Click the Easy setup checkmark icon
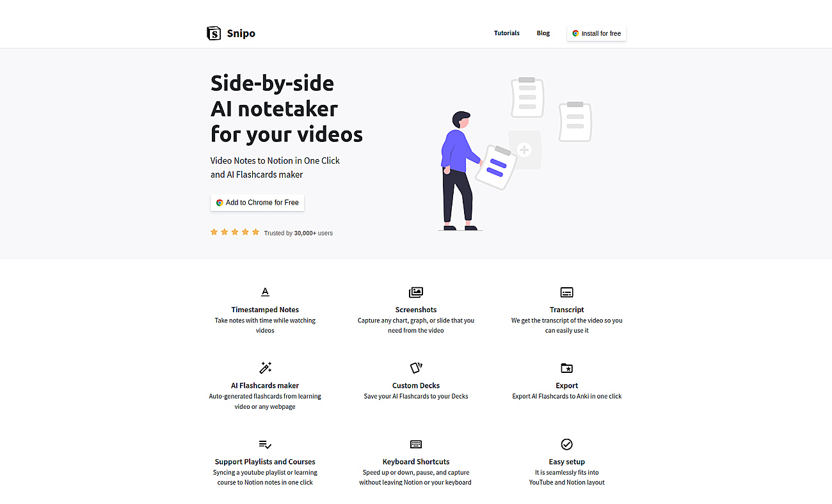This screenshot has height=504, width=832. click(567, 444)
